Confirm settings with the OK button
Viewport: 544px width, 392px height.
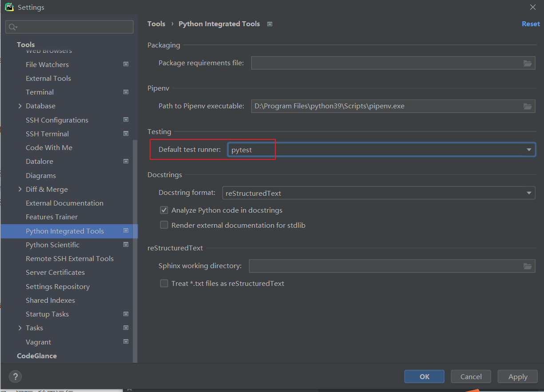(424, 376)
